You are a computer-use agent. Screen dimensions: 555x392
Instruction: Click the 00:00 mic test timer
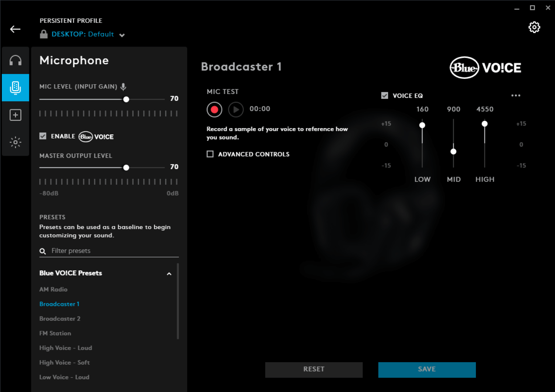[260, 109]
